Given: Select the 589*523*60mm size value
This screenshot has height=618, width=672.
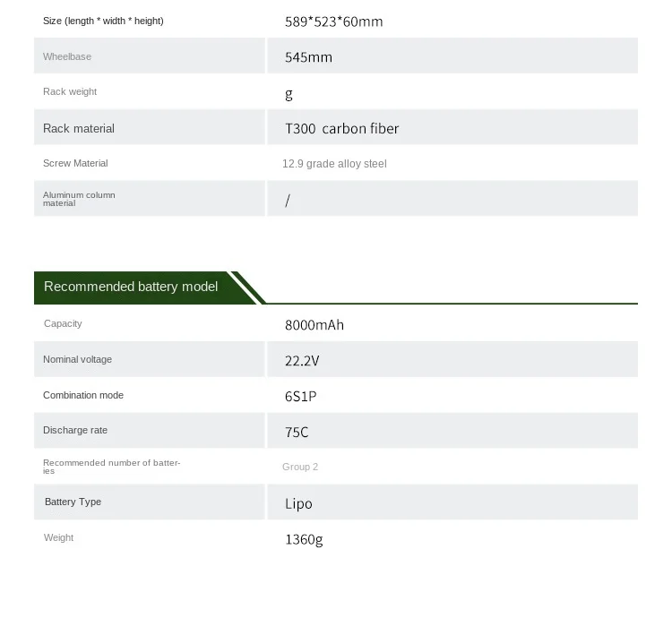Looking at the screenshot, I should 334,21.
